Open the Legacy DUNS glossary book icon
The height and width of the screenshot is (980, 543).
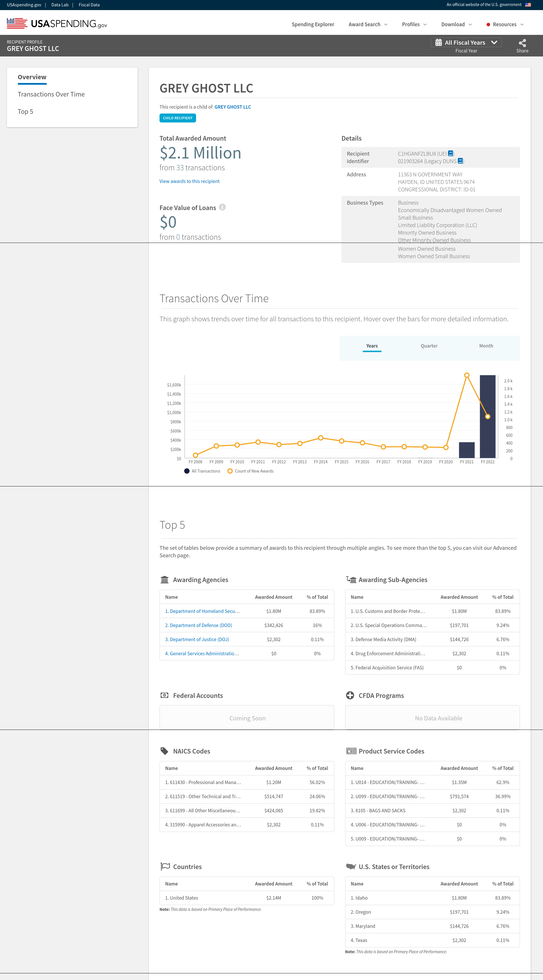pos(460,161)
